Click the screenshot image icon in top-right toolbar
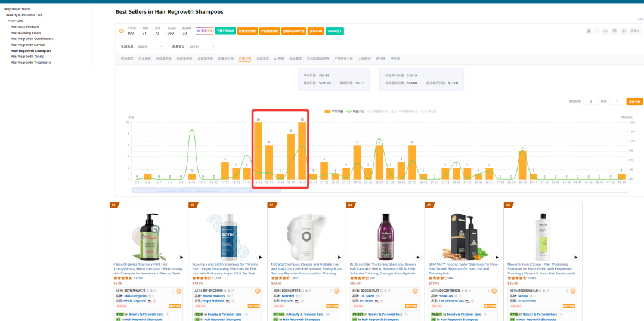This screenshot has width=644, height=321. pyautogui.click(x=614, y=31)
